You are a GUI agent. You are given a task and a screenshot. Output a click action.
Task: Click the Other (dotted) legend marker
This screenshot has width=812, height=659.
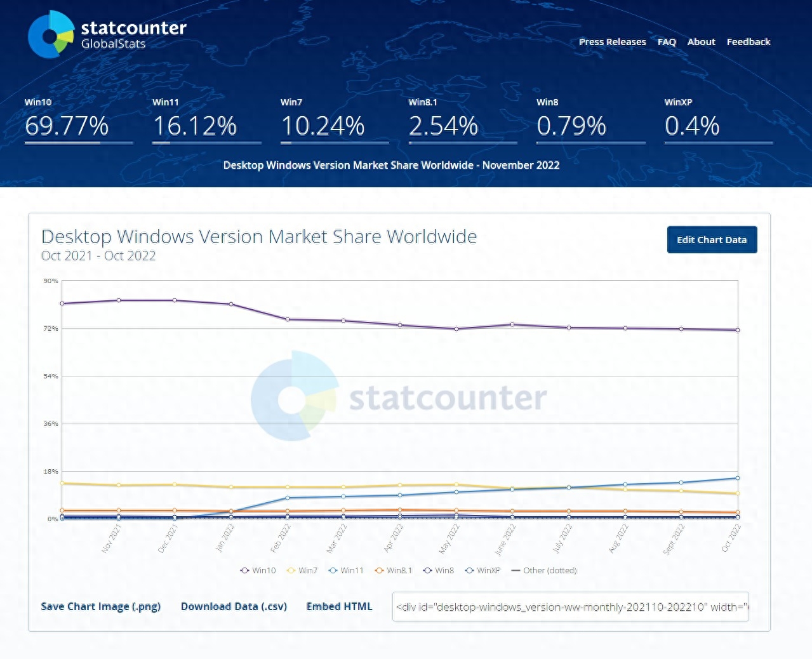tap(517, 570)
